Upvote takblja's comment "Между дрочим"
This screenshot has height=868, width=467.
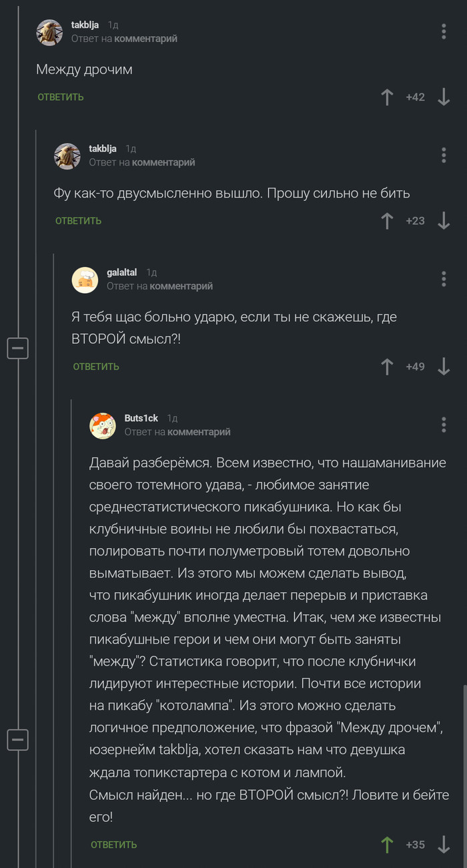click(387, 97)
